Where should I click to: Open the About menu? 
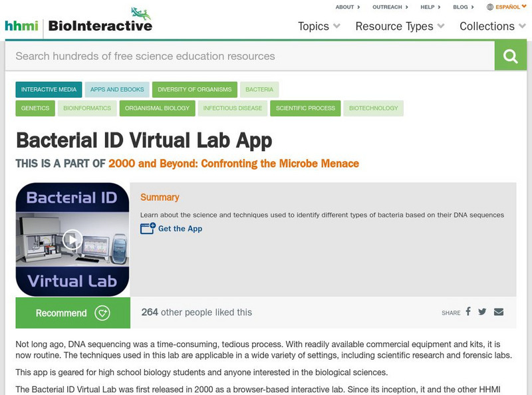(x=348, y=7)
